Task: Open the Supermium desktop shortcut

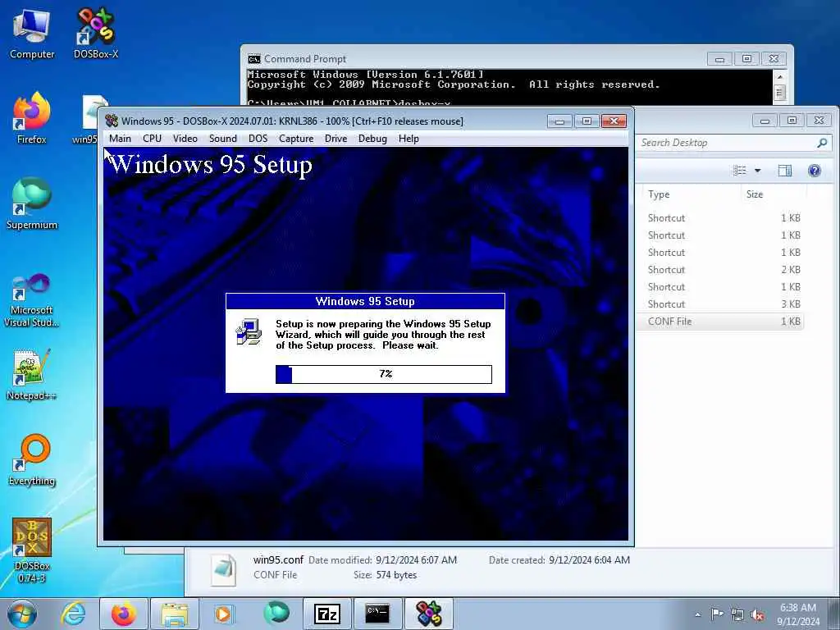Action: tap(32, 203)
